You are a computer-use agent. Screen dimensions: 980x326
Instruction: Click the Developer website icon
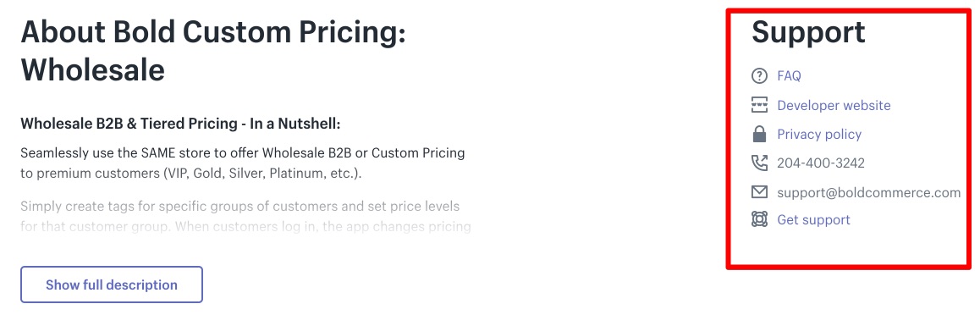coord(759,105)
